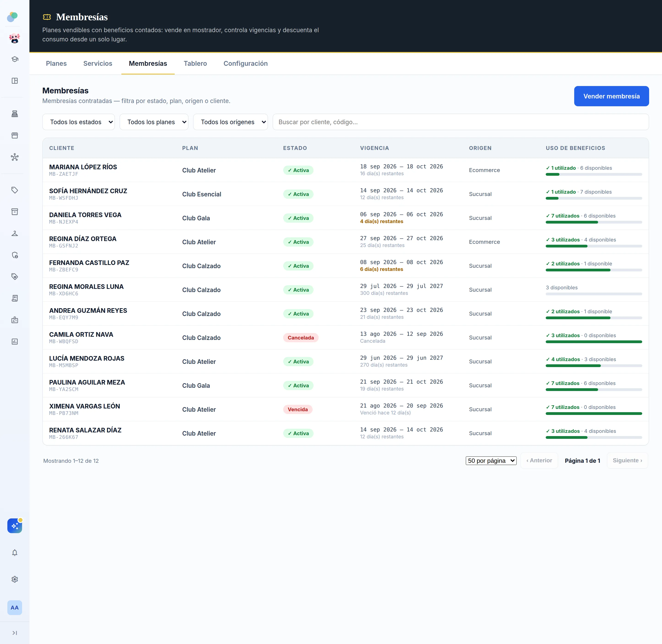Open the dashboard layout panel icon

click(14, 81)
